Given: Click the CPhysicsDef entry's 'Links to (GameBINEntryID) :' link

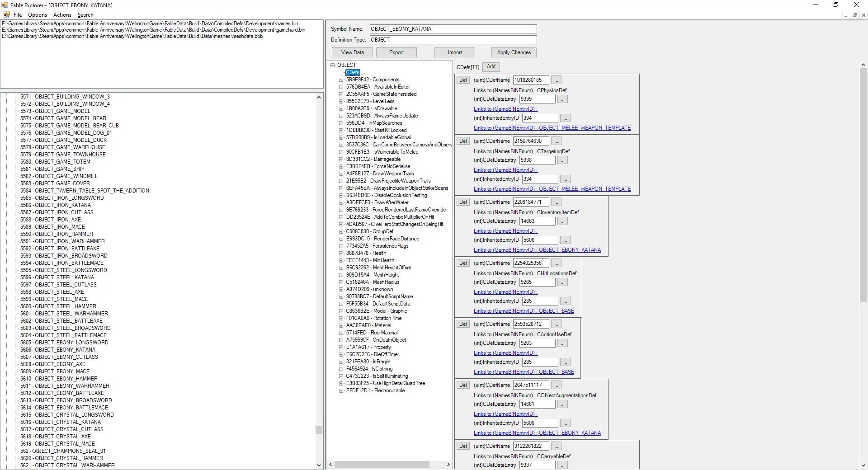Looking at the screenshot, I should (505, 109).
